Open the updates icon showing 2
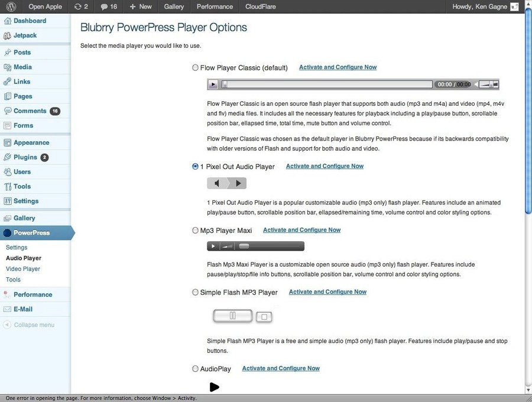The width and height of the screenshot is (532, 402). (81, 7)
